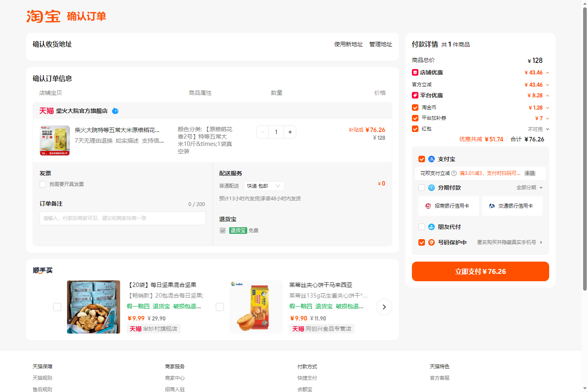The width and height of the screenshot is (588, 392).
Task: Collapse the 平台优惠 section chevron
Action: coord(548,96)
